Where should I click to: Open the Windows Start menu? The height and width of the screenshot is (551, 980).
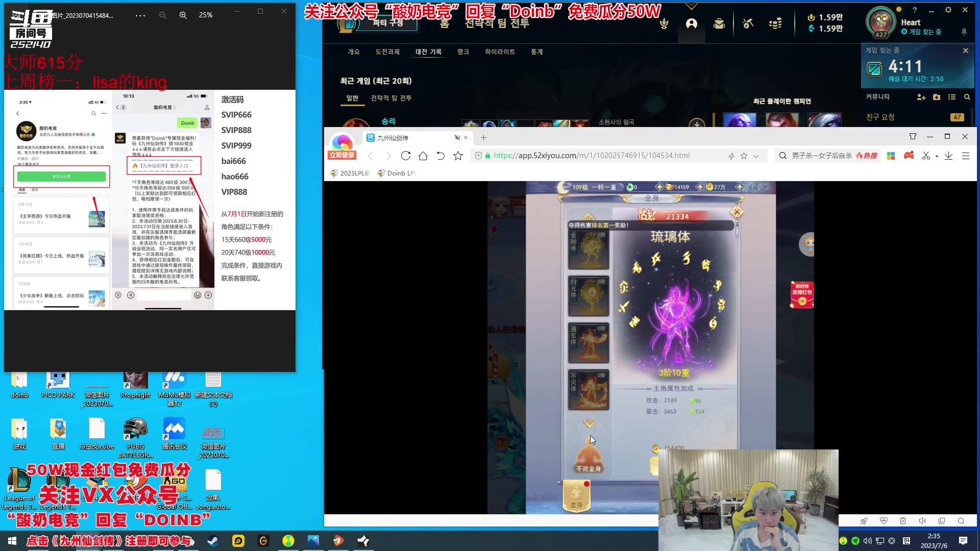12,541
